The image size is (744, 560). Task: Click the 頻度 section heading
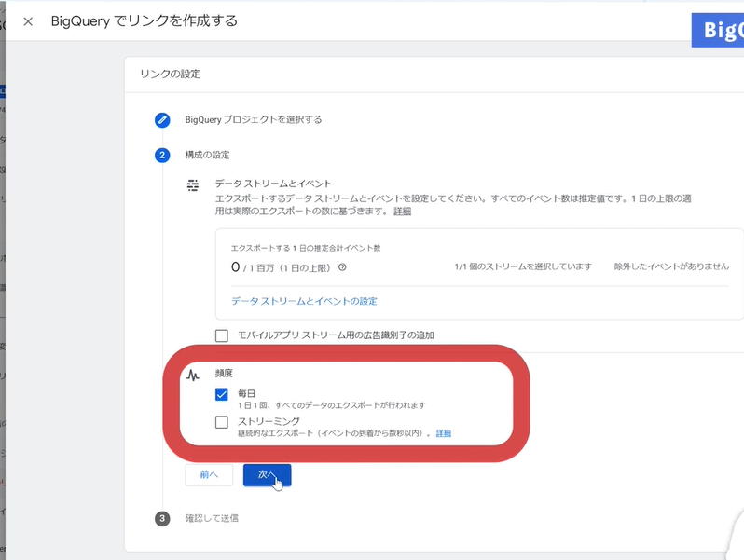224,373
